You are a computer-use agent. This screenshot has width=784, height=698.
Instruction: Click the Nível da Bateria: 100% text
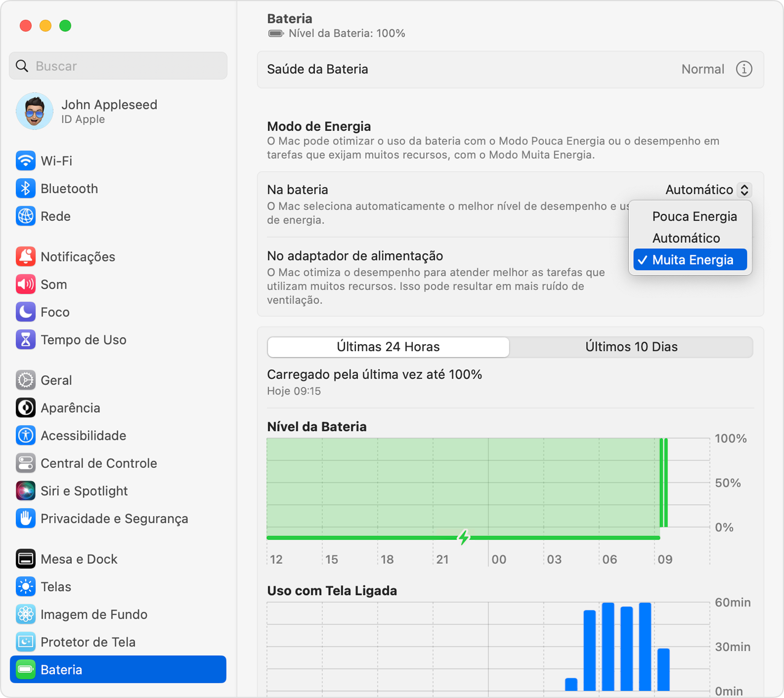pyautogui.click(x=347, y=33)
